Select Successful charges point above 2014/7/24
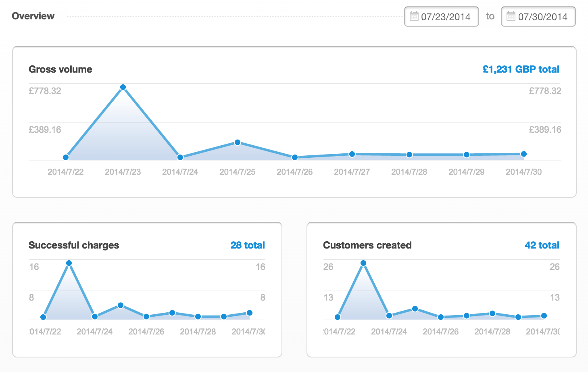 pyautogui.click(x=95, y=317)
